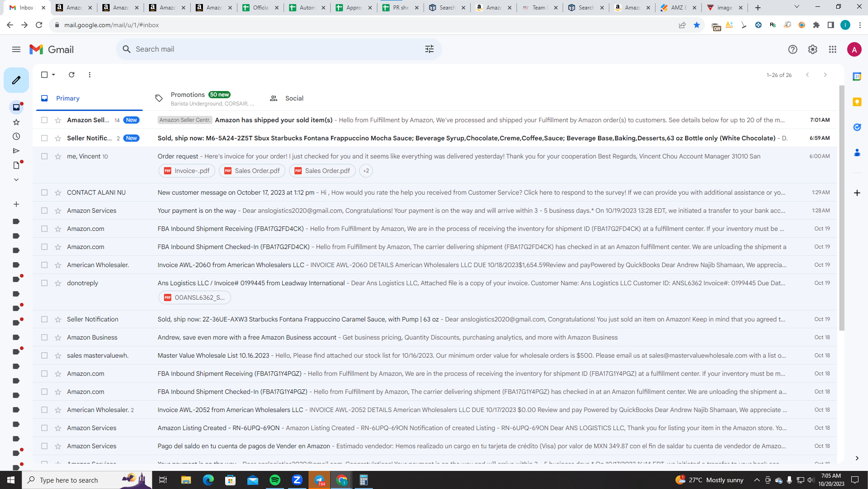The image size is (868, 489).
Task: Open the Snoozed clock icon in sidebar
Action: point(16,136)
